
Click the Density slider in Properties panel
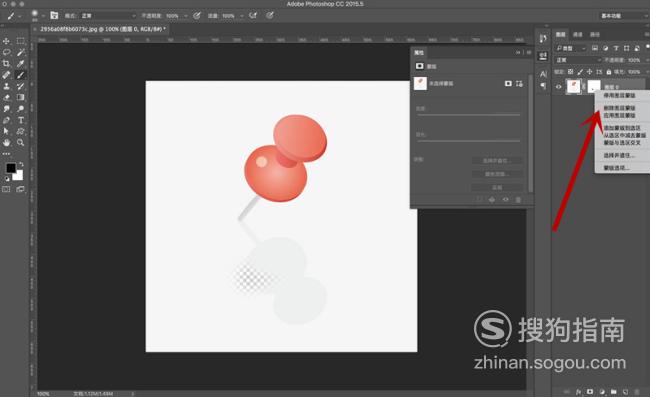(468, 115)
